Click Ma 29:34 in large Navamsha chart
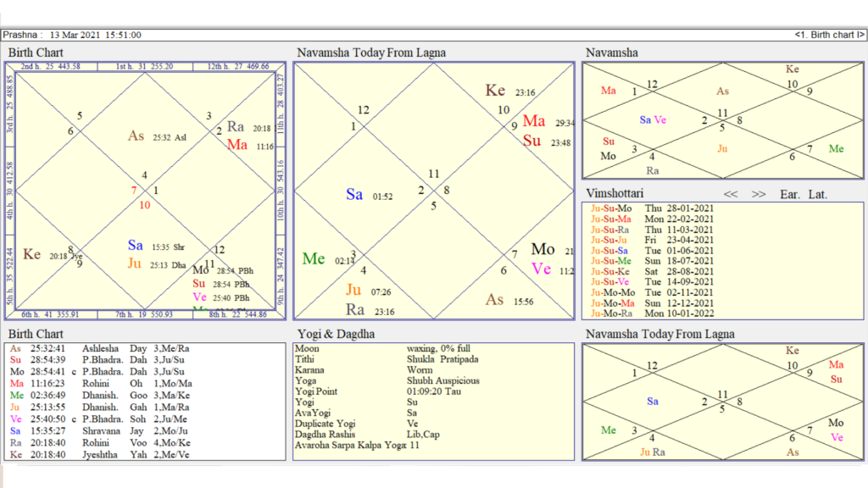Screen dimensions: 868x488 pos(548,122)
